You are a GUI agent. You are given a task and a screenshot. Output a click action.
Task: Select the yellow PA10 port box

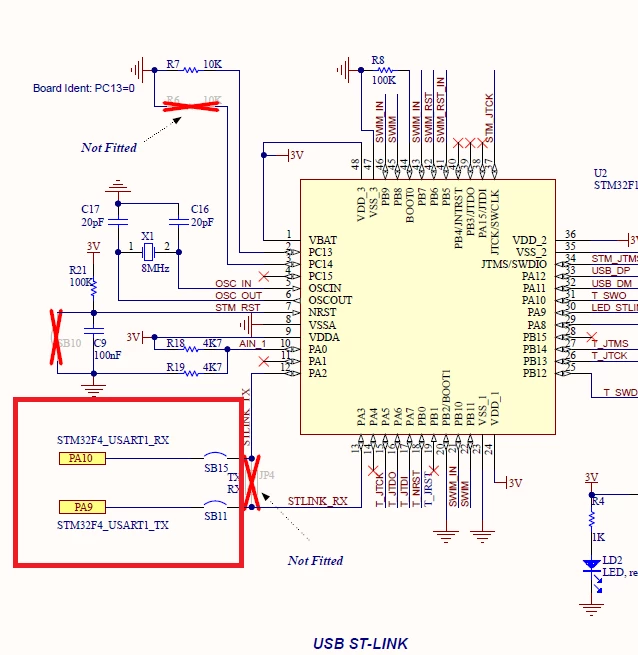(82, 458)
